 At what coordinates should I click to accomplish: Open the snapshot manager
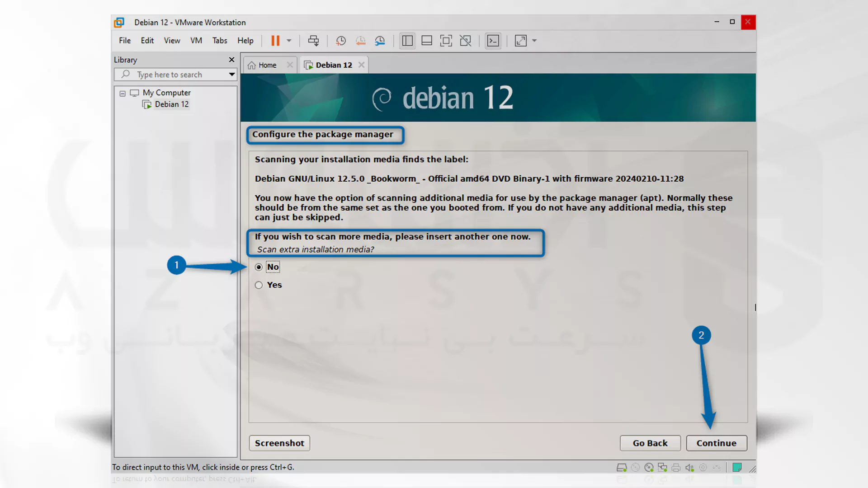point(380,41)
